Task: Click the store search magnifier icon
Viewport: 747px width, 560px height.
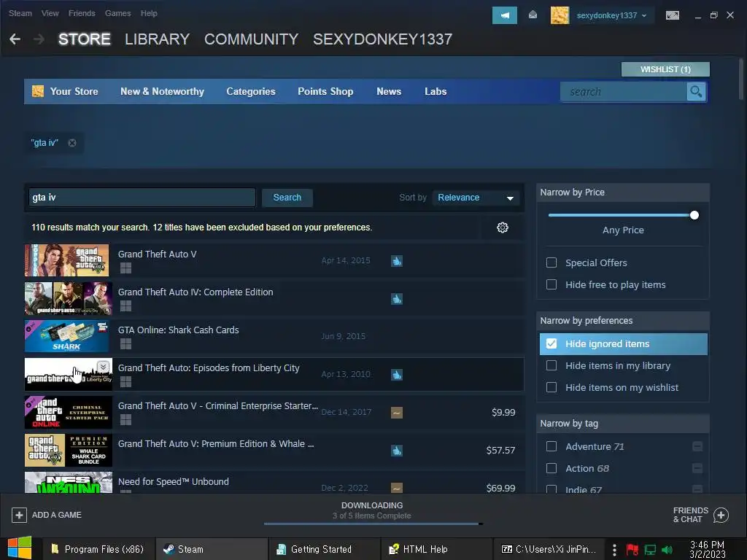Action: coord(696,91)
